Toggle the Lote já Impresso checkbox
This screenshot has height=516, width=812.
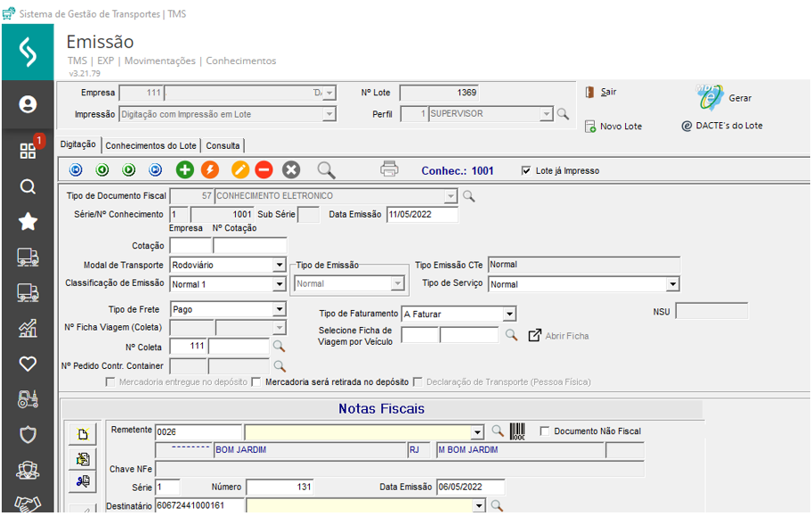click(x=526, y=171)
